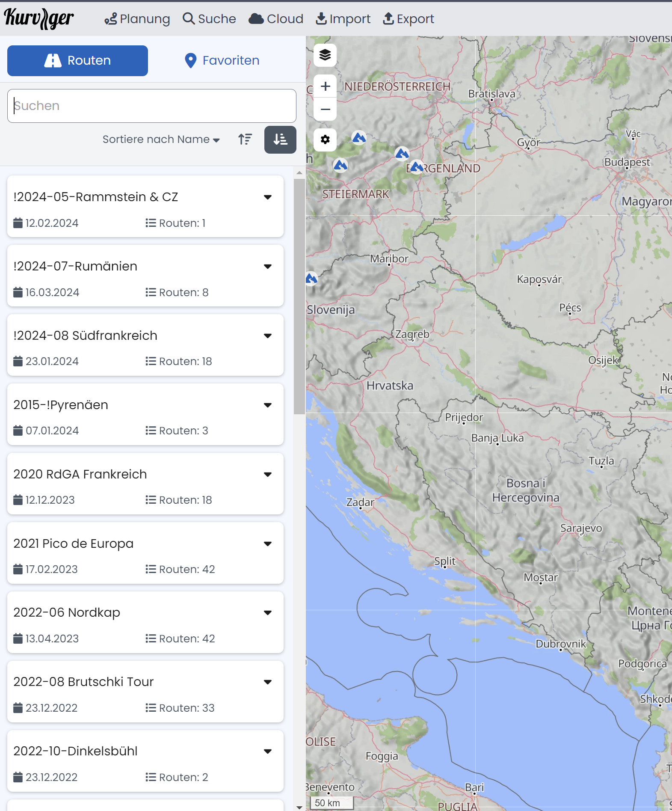Click the Import button
This screenshot has height=811, width=672.
[343, 19]
